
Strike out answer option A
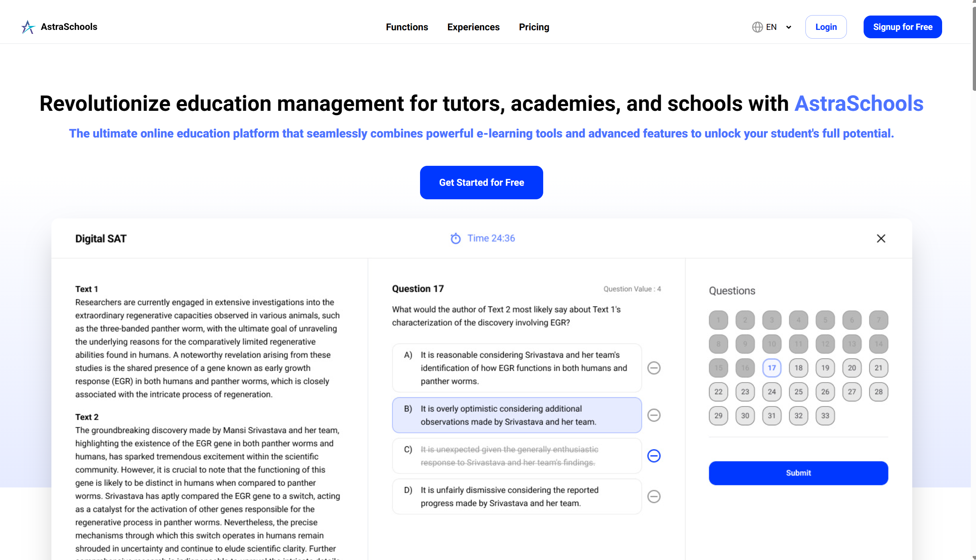[654, 368]
